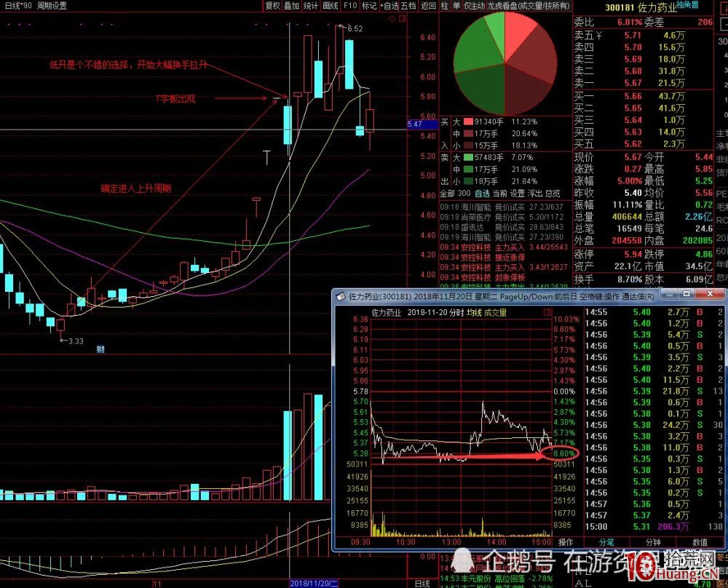This screenshot has height=588, width=728.
Task: Open the 统计 statistics tool
Action: (x=311, y=6)
